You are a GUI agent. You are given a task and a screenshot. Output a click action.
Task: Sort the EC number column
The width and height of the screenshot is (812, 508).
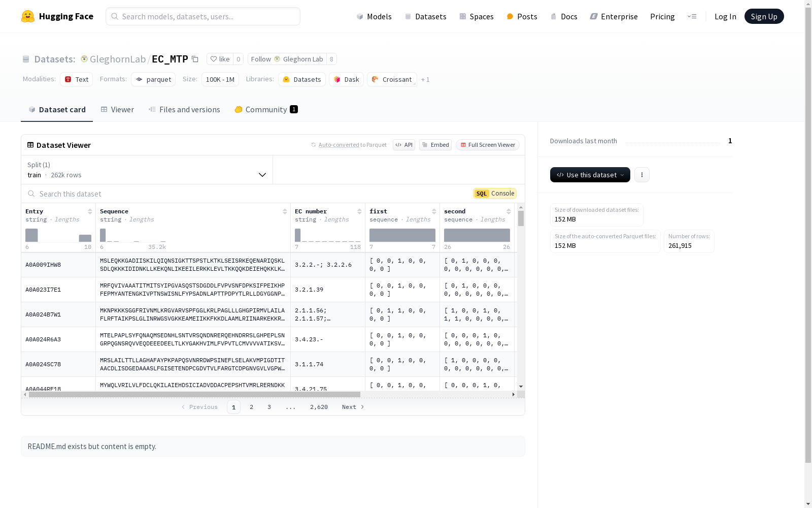(x=359, y=211)
